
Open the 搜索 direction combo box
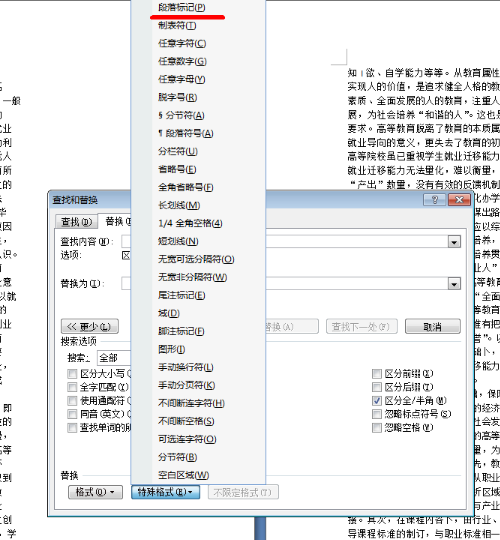[114, 358]
